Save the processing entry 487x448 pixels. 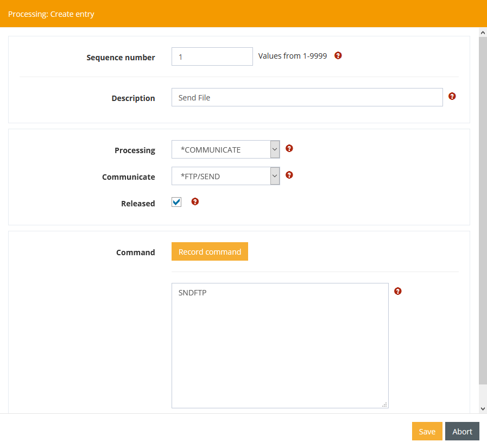coord(427,431)
